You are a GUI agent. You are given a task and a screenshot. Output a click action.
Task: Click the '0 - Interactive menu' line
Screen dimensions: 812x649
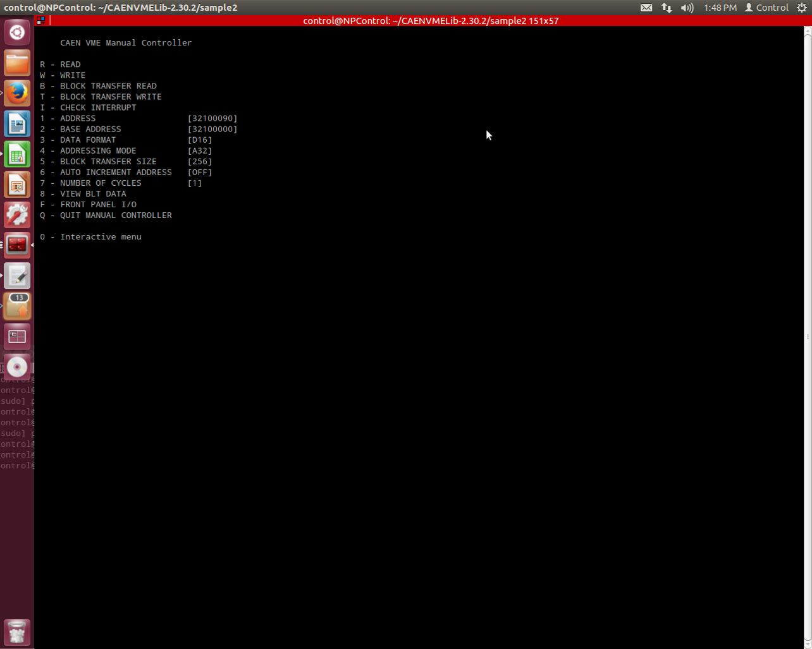tap(90, 236)
